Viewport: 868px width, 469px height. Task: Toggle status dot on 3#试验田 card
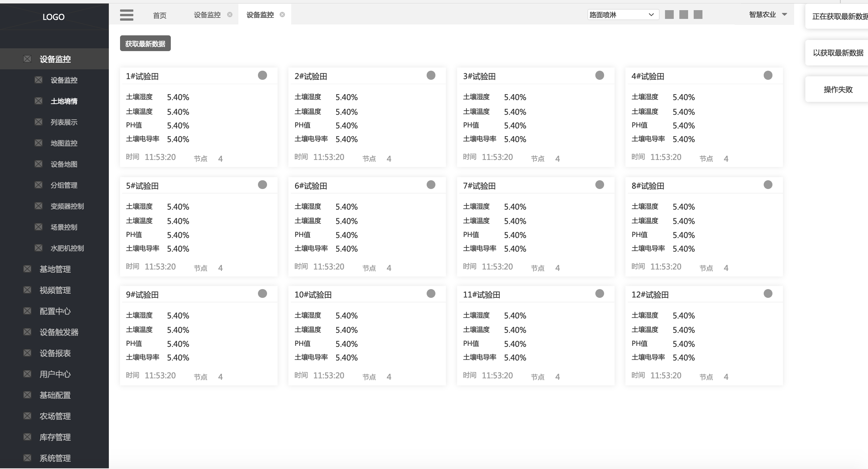click(x=600, y=75)
